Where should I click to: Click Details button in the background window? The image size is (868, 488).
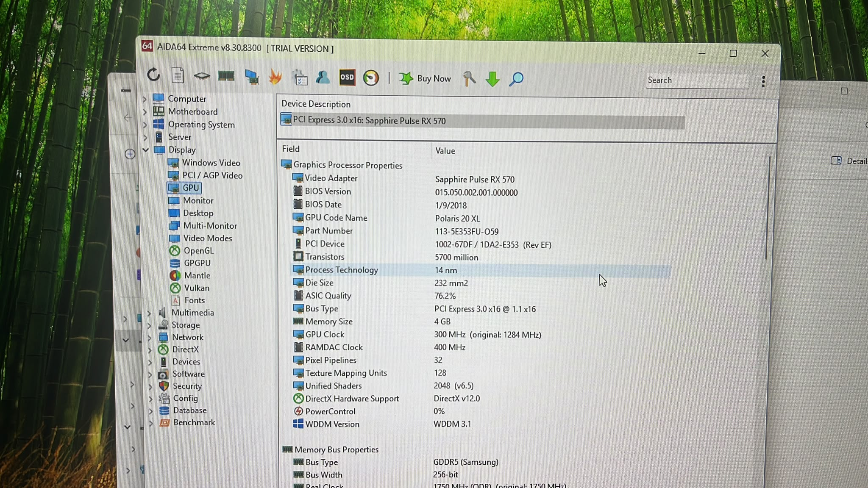coord(849,161)
